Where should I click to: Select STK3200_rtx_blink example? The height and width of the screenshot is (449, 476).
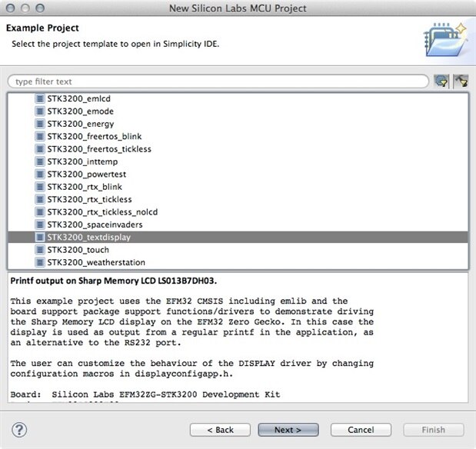point(85,187)
